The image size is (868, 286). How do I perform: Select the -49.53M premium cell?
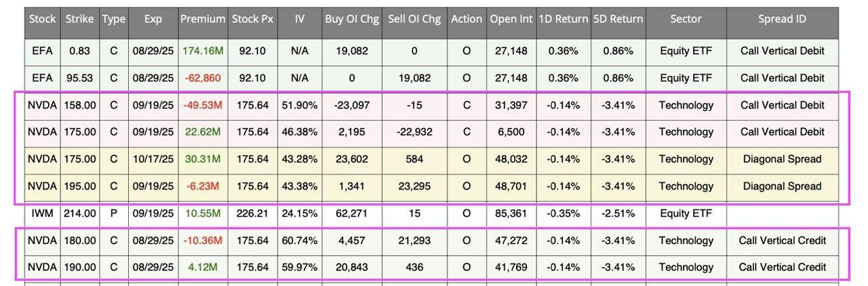click(203, 105)
